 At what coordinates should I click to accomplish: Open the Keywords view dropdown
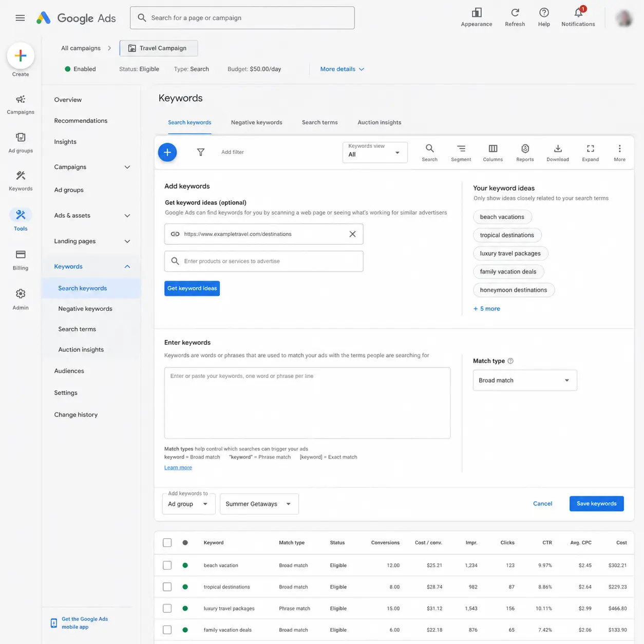point(375,153)
